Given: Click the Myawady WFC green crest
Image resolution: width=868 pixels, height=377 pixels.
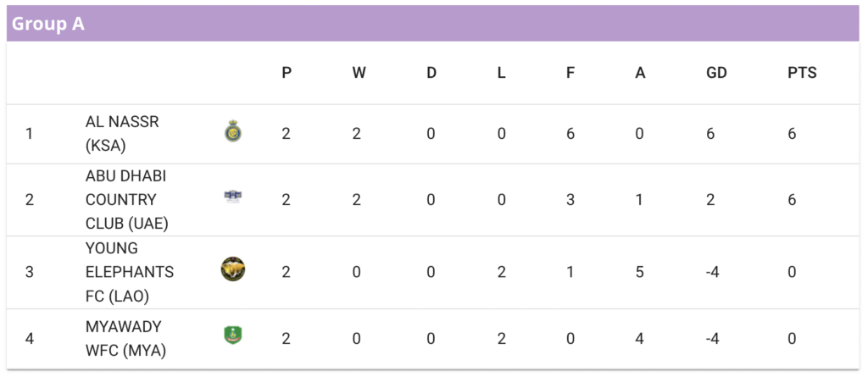Looking at the screenshot, I should point(233,335).
